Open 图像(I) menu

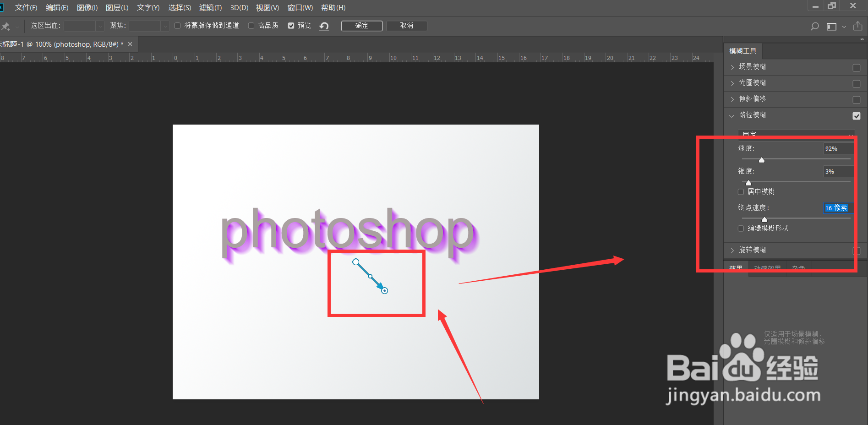pyautogui.click(x=87, y=8)
